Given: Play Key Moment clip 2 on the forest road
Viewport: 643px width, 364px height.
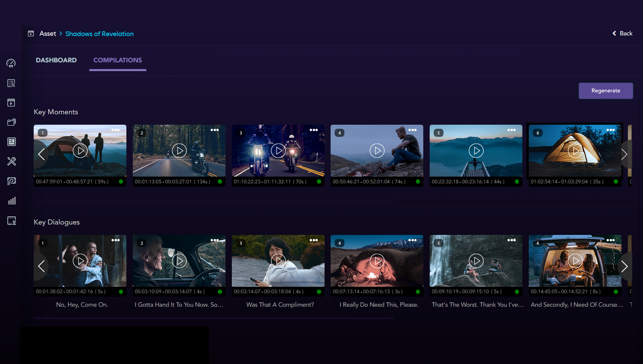Looking at the screenshot, I should pyautogui.click(x=179, y=151).
